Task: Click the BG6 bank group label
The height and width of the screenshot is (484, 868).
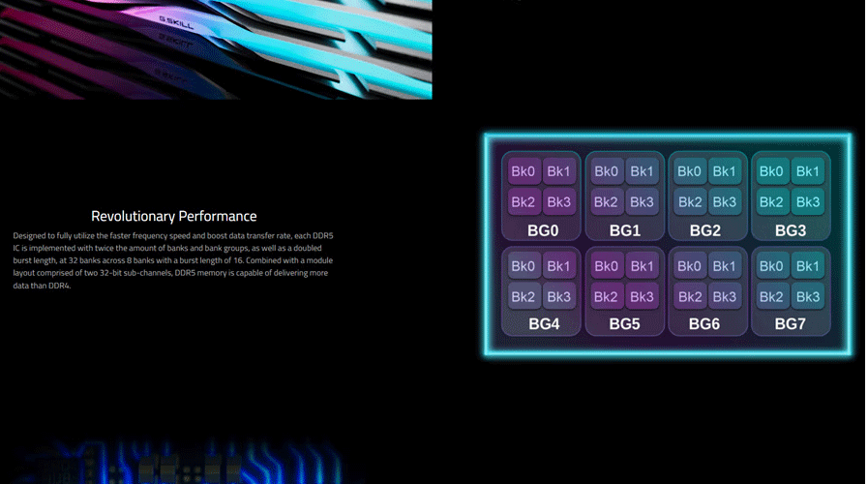Action: click(x=705, y=324)
